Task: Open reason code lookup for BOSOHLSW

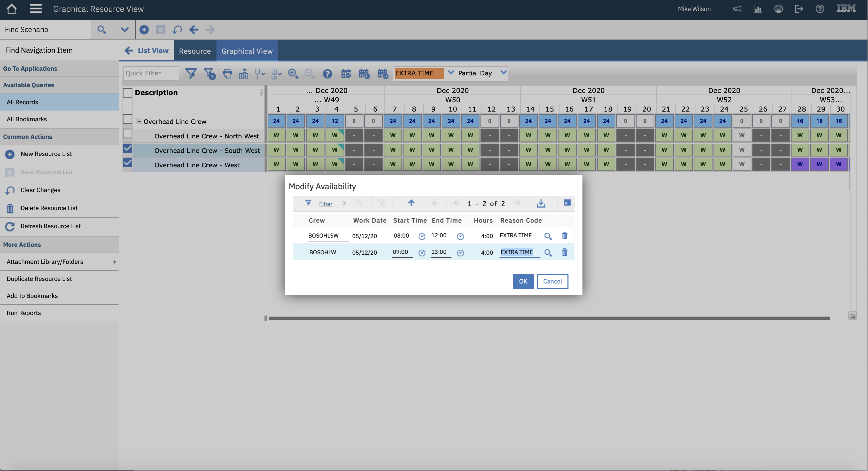Action: click(x=548, y=236)
